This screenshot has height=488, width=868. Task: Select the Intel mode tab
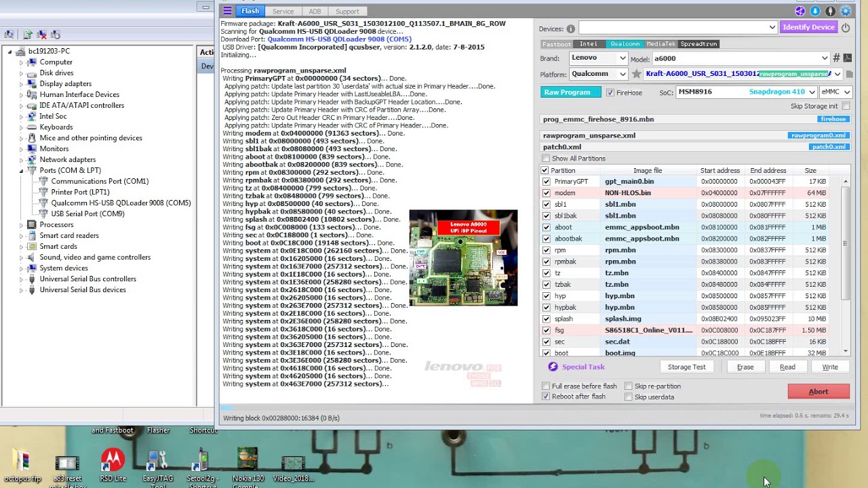tap(589, 44)
